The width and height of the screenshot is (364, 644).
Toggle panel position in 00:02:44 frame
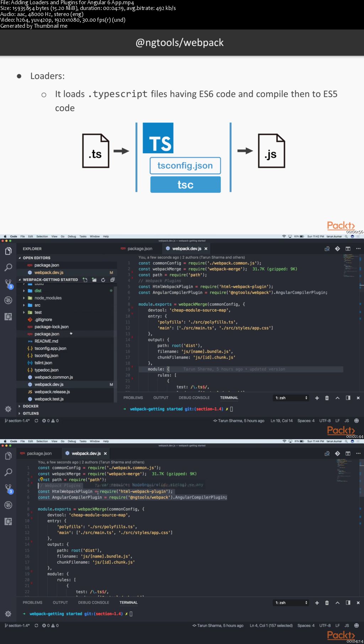tap(348, 398)
